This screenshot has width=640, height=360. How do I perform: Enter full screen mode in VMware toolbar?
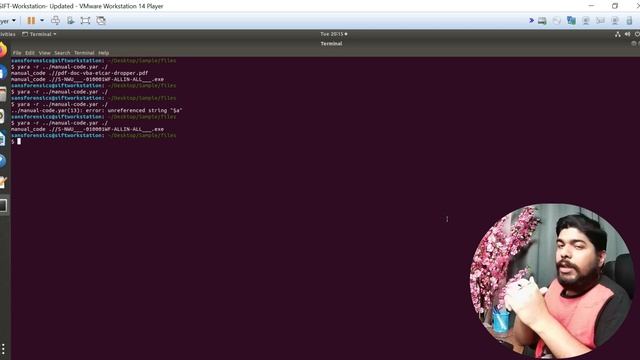(x=85, y=20)
